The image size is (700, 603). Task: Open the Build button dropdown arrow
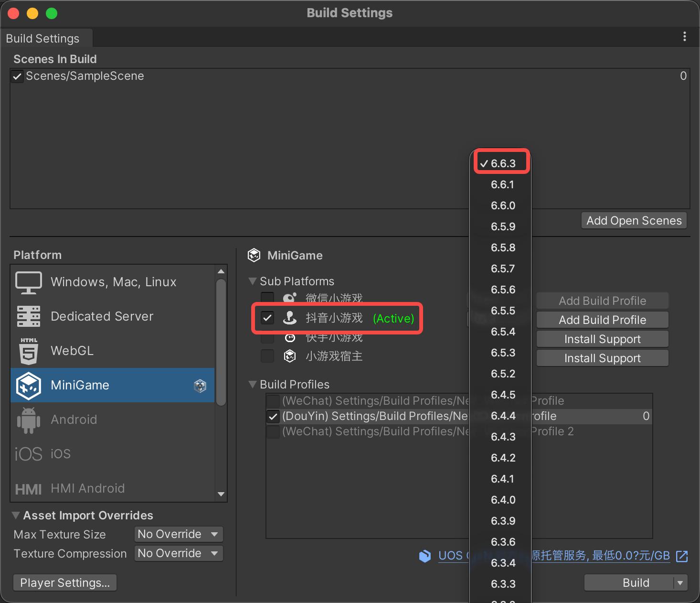click(680, 583)
